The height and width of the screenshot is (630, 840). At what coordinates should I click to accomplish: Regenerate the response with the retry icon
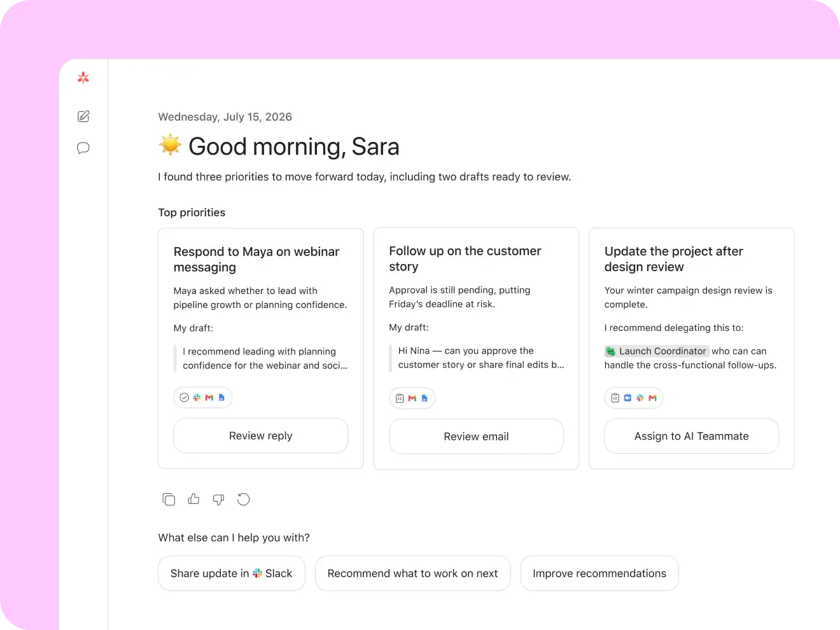coord(243,500)
